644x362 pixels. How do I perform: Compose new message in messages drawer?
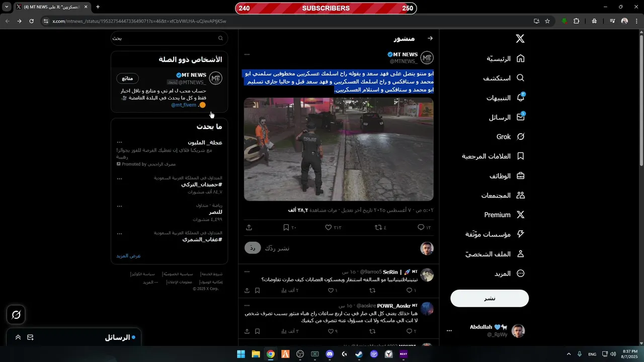coord(31,337)
